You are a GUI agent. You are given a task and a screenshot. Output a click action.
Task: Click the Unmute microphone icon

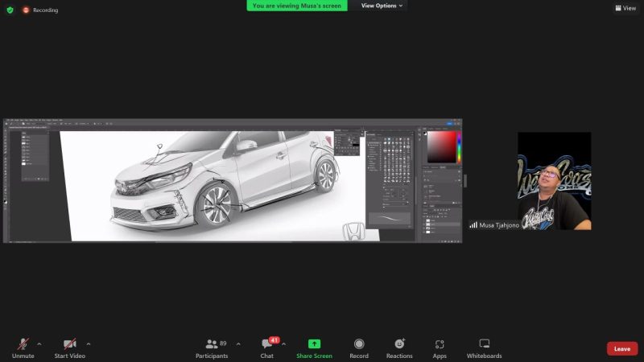tap(23, 344)
